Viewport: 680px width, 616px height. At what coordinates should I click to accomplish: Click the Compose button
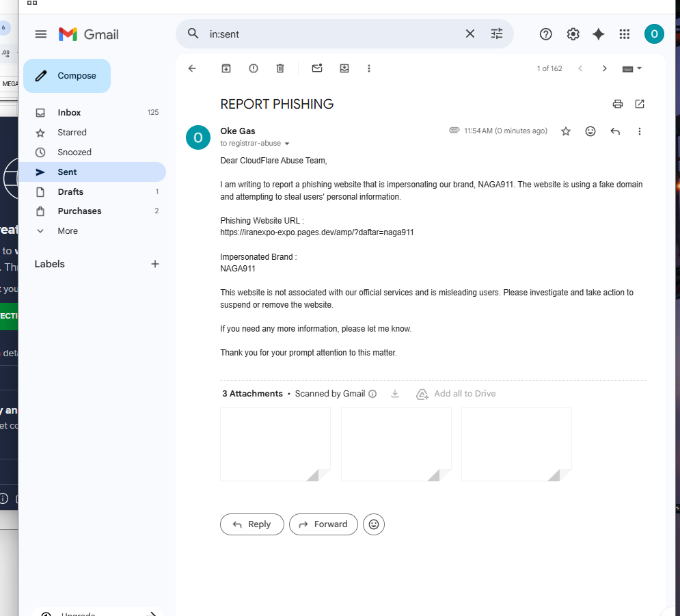click(67, 76)
